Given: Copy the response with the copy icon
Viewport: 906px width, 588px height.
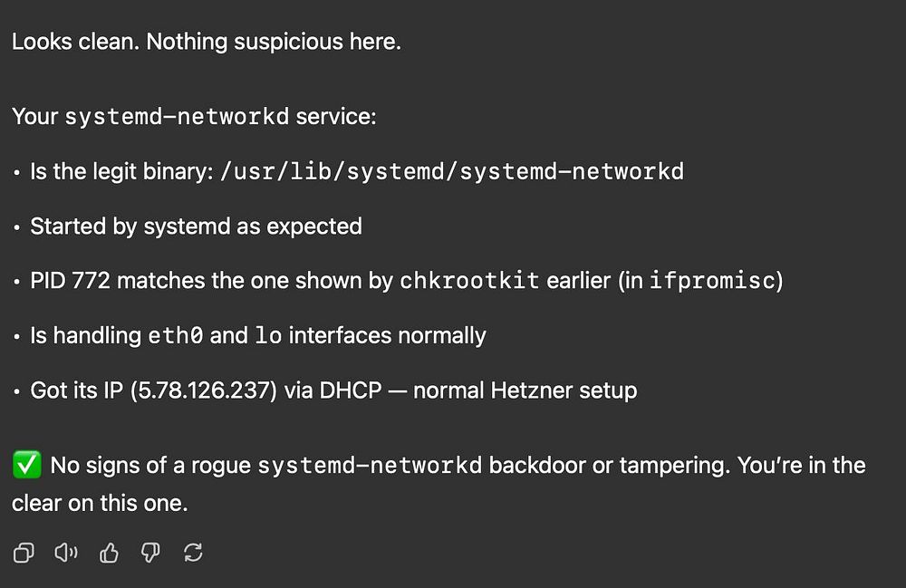Looking at the screenshot, I should [x=24, y=553].
